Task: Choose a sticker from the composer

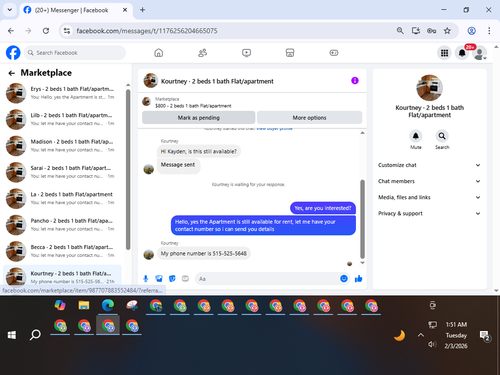Action: (172, 279)
